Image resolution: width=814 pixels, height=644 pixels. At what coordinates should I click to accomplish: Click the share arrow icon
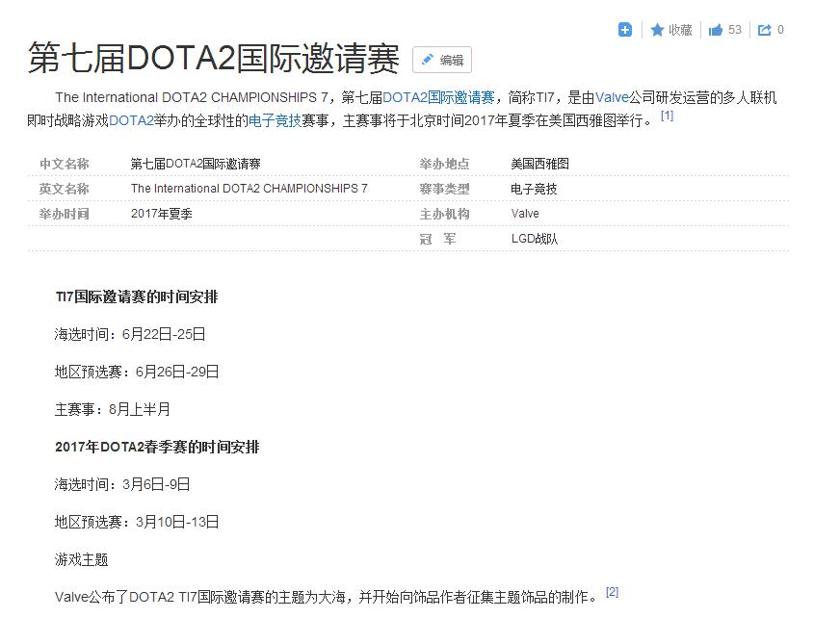coord(764,30)
